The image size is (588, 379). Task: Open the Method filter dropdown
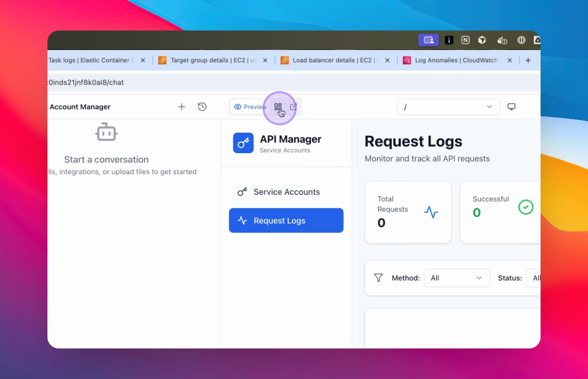click(x=457, y=278)
